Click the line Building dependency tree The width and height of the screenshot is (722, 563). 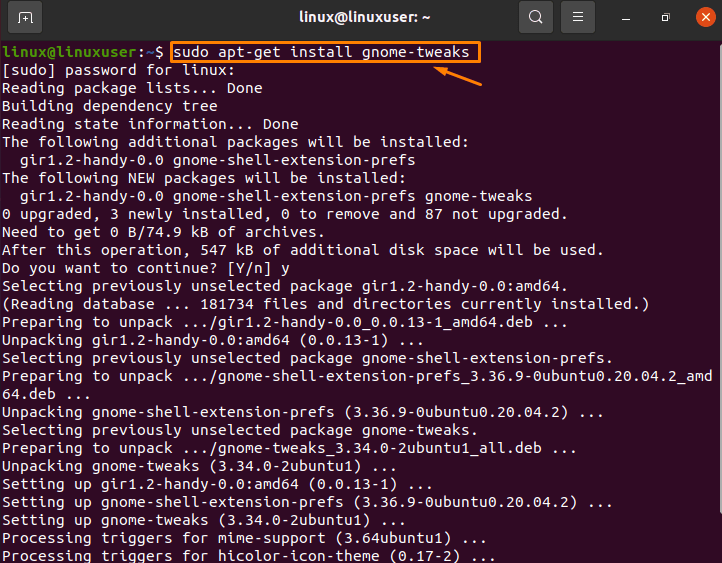[110, 106]
